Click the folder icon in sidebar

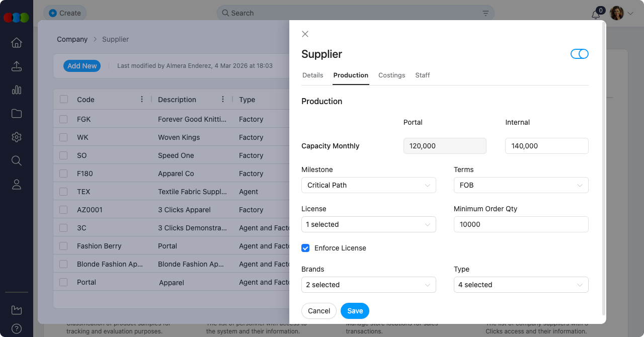(x=17, y=114)
